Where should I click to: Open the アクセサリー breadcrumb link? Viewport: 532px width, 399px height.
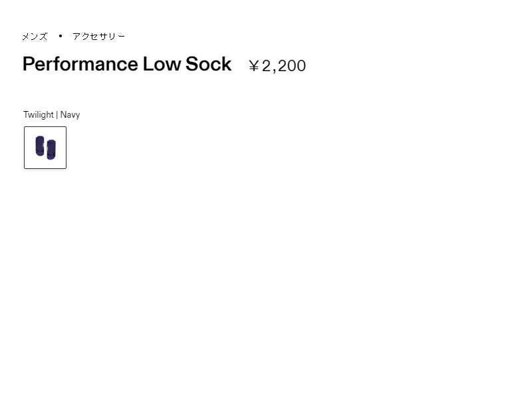pos(98,37)
